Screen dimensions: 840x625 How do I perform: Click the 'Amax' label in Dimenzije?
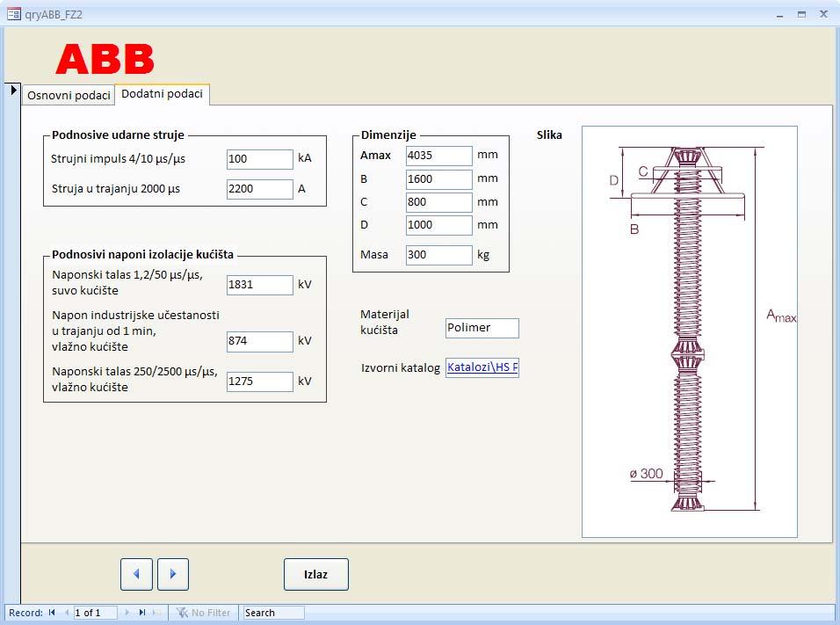point(375,156)
